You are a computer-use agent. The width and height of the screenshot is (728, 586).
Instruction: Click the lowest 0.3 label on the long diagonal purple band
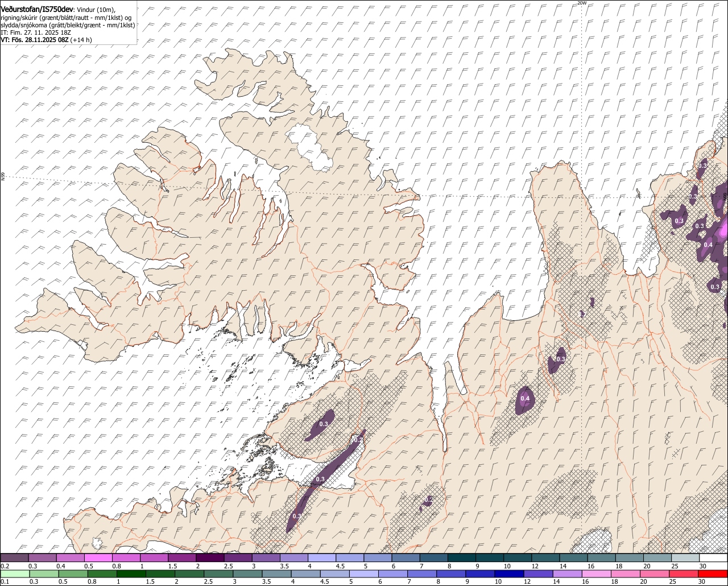tap(297, 516)
